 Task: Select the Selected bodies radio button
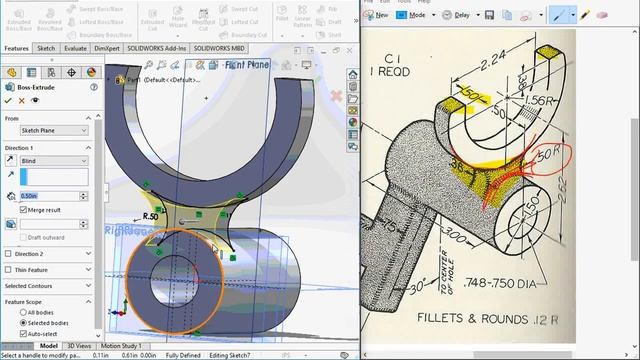coord(23,323)
